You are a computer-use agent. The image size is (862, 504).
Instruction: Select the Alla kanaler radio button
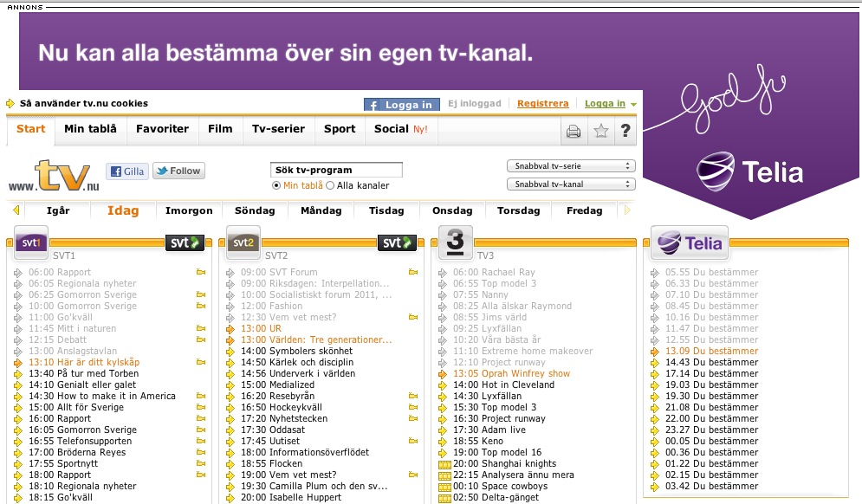tap(330, 186)
